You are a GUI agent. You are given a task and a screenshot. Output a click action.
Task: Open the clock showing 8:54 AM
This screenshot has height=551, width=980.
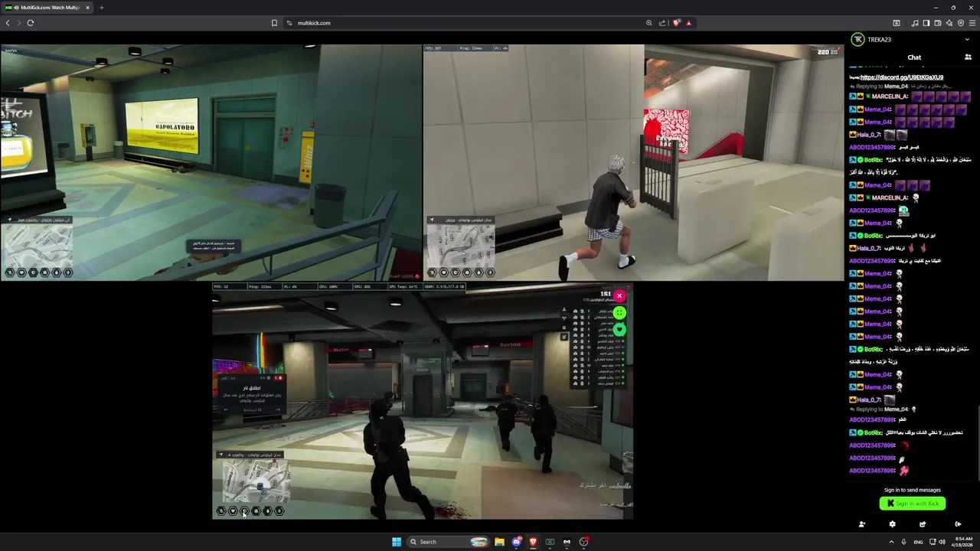coord(962,542)
